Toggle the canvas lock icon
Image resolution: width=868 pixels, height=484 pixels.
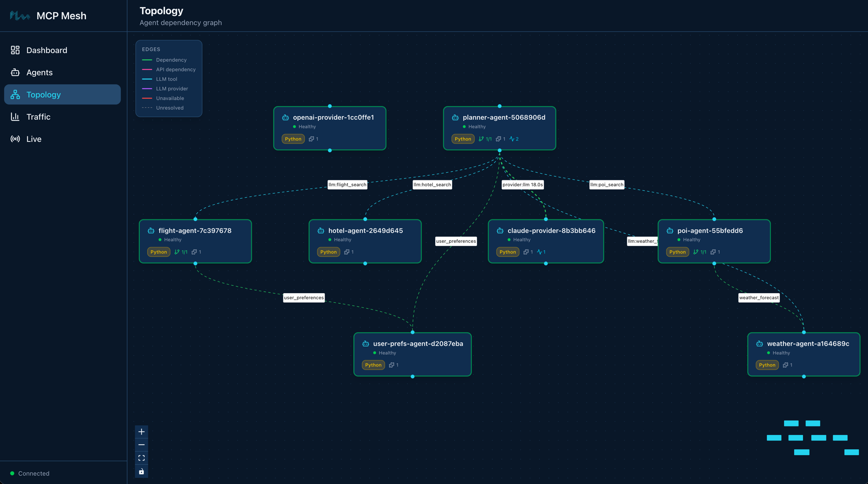click(x=141, y=471)
